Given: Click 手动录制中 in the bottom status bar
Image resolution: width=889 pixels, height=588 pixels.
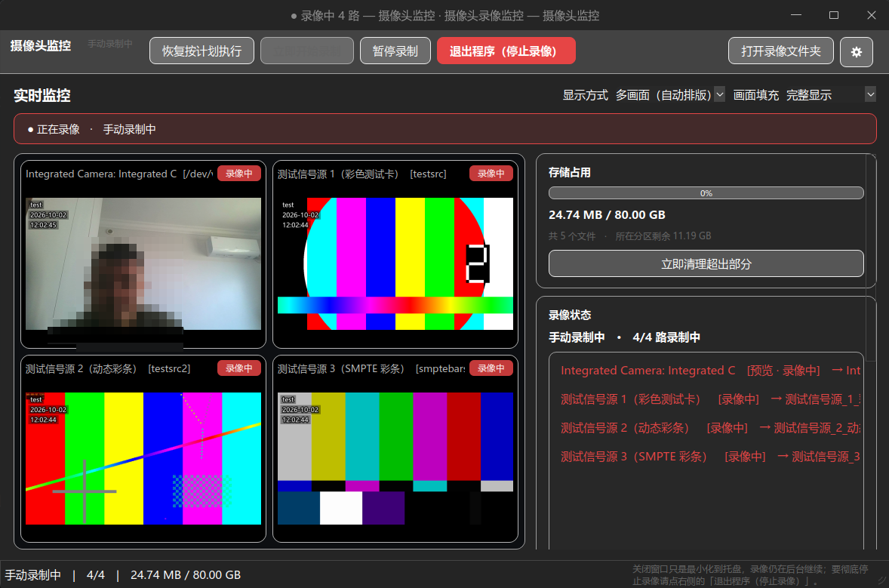Looking at the screenshot, I should tap(33, 575).
